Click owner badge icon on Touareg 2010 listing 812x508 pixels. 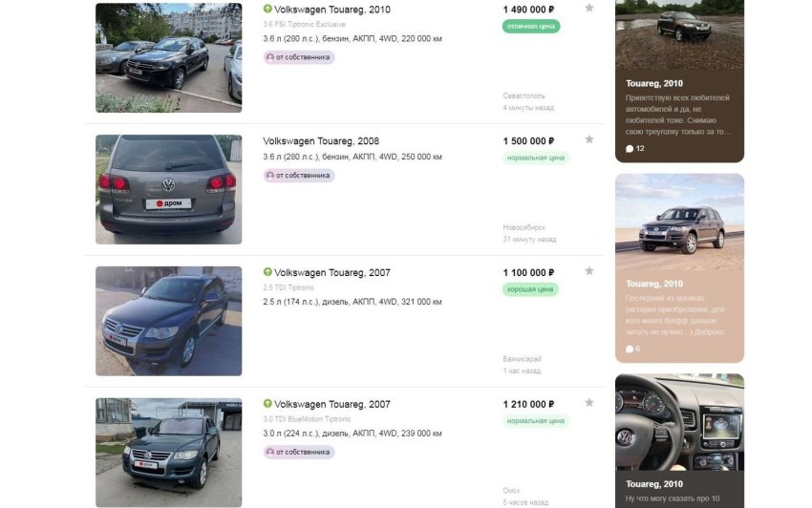pyautogui.click(x=270, y=57)
